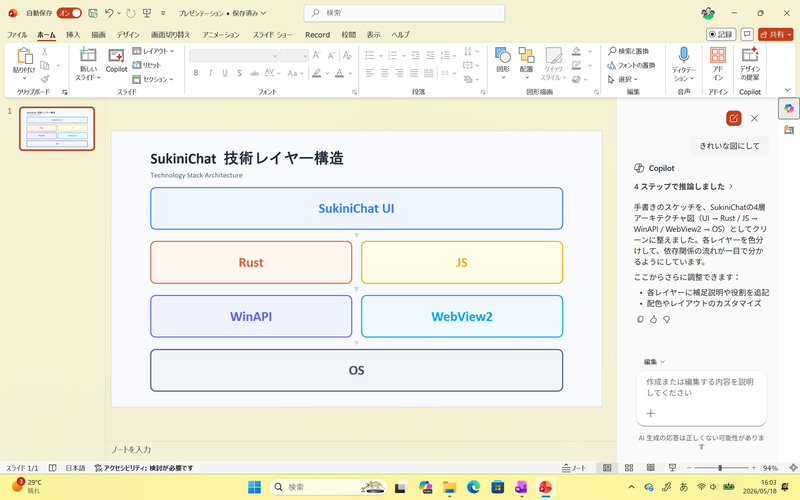The height and width of the screenshot is (500, 800).
Task: Click the 共有 Share button
Action: (x=776, y=34)
